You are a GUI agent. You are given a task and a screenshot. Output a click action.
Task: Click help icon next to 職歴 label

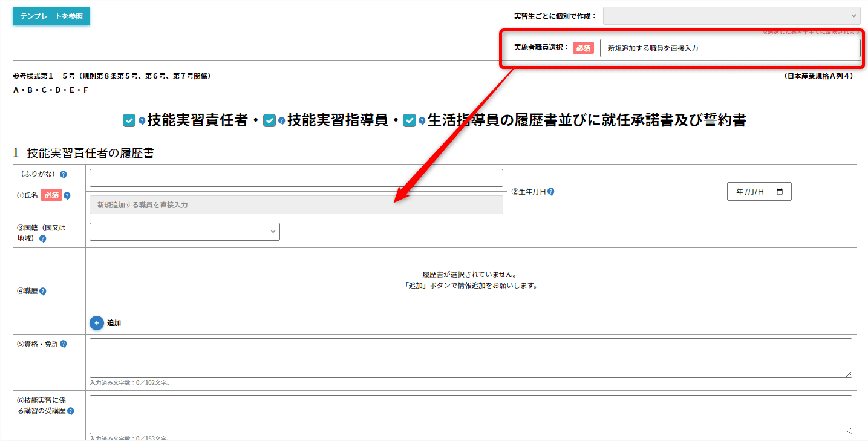click(x=42, y=291)
